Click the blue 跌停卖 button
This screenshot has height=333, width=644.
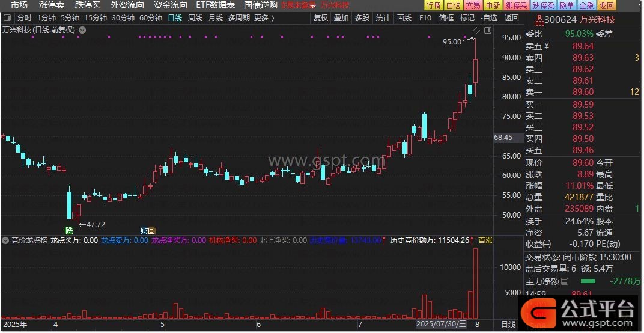(x=544, y=5)
